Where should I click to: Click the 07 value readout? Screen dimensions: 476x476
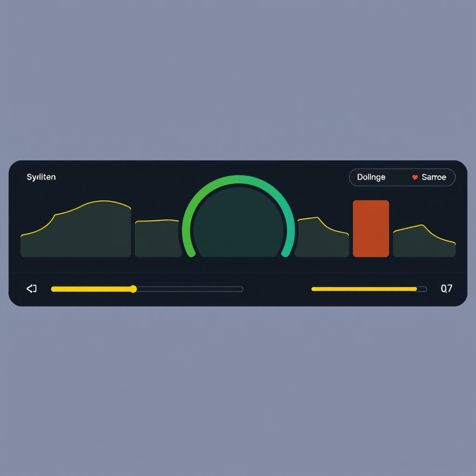(x=446, y=289)
